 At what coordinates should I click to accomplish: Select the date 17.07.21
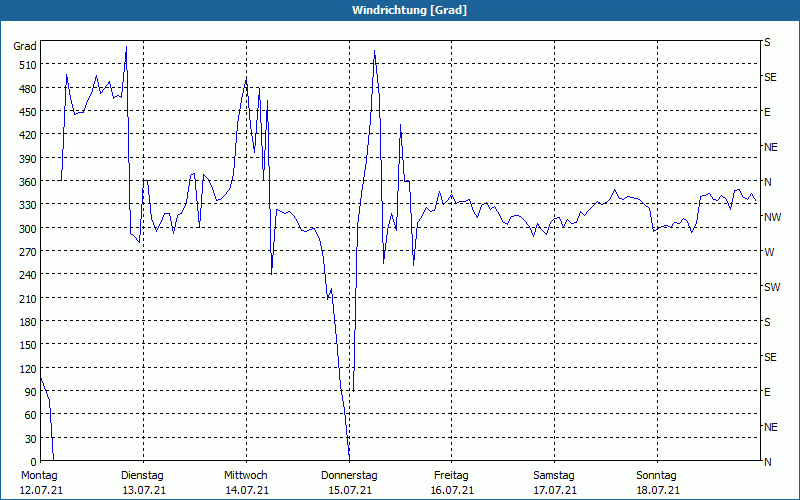click(x=555, y=491)
